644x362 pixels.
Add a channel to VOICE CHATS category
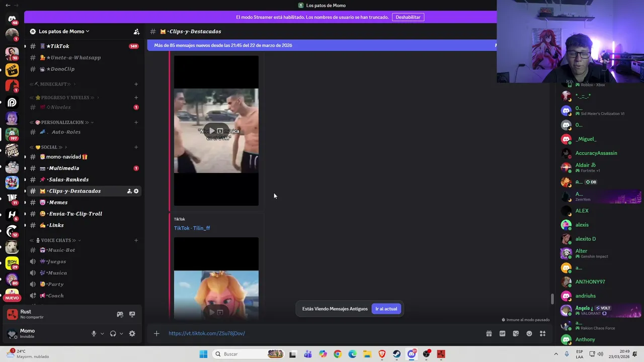[136, 240]
